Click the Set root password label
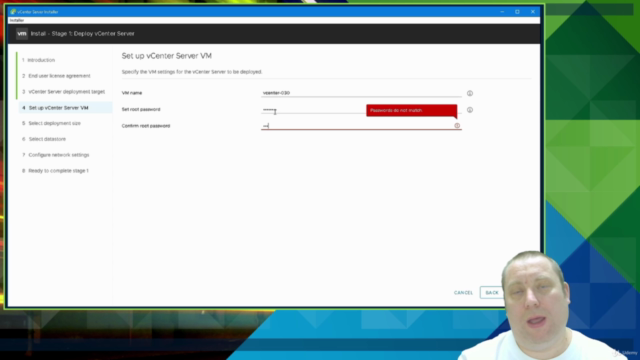 click(141, 109)
